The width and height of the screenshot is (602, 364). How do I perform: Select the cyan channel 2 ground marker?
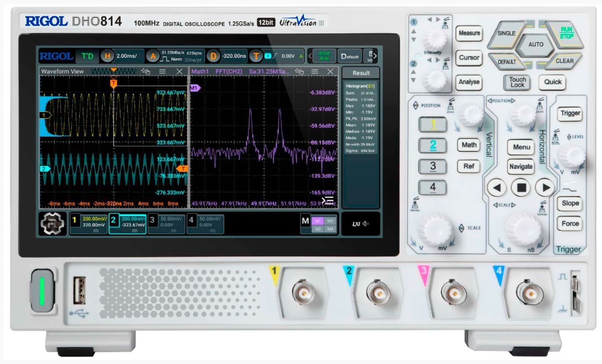(45, 169)
